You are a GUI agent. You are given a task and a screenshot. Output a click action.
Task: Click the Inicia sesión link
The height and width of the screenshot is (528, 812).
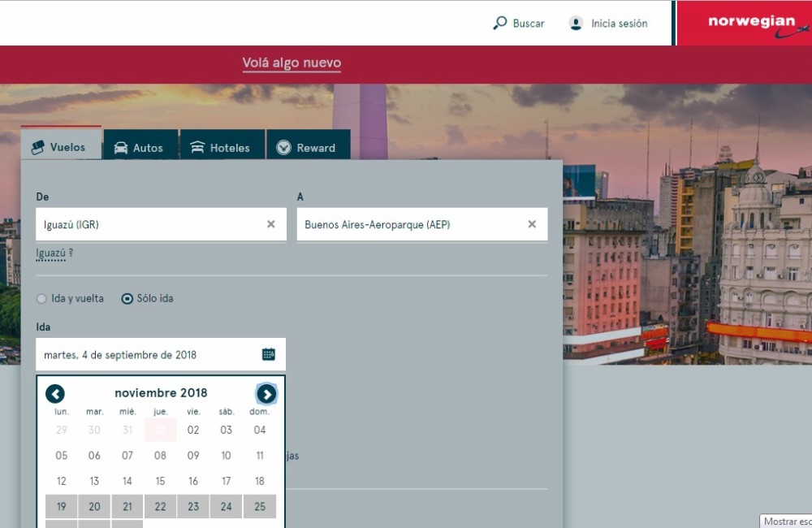[x=619, y=24]
